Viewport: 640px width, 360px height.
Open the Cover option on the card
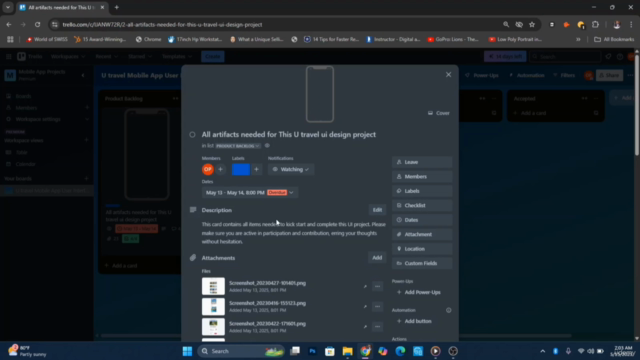438,113
